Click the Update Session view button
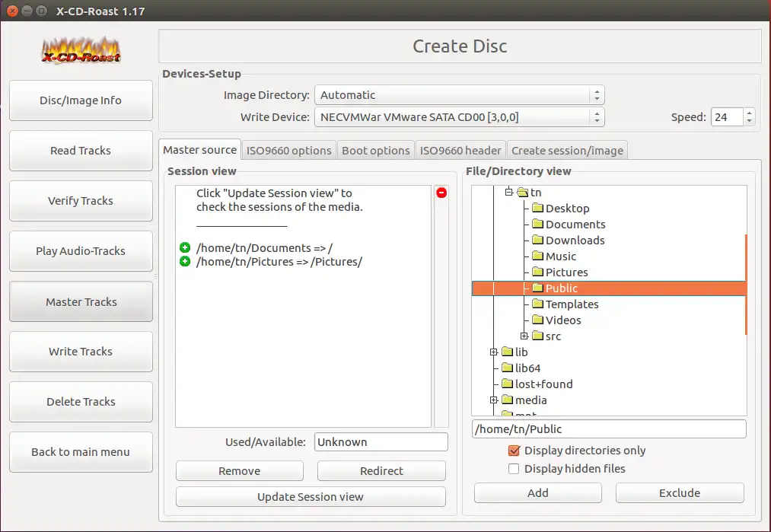Image resolution: width=771 pixels, height=532 pixels. pos(311,496)
